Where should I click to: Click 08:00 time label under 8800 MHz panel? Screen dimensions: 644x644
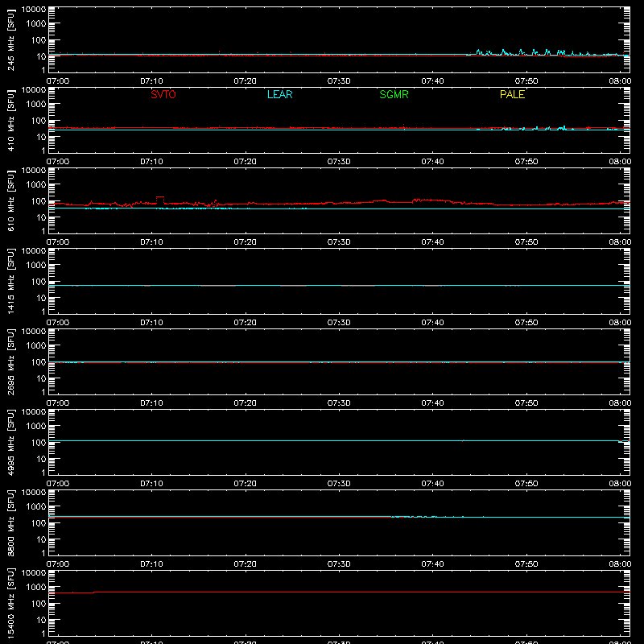click(x=620, y=564)
